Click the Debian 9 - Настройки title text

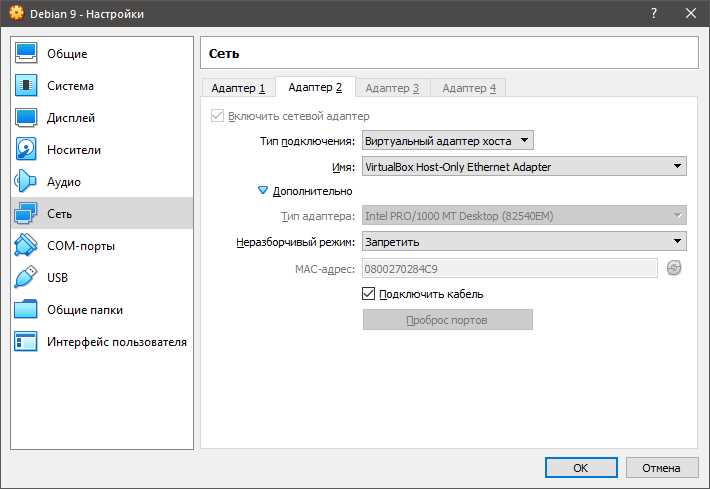click(87, 14)
